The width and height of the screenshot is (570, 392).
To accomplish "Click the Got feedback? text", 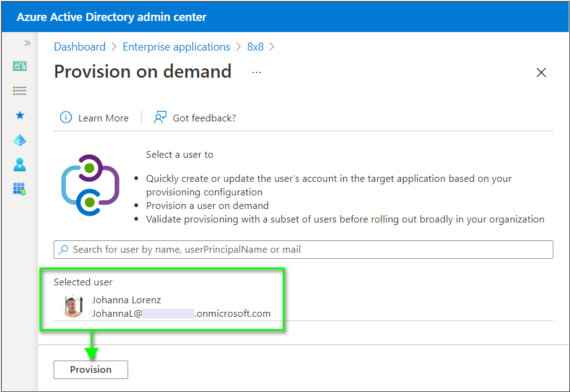I will 204,118.
